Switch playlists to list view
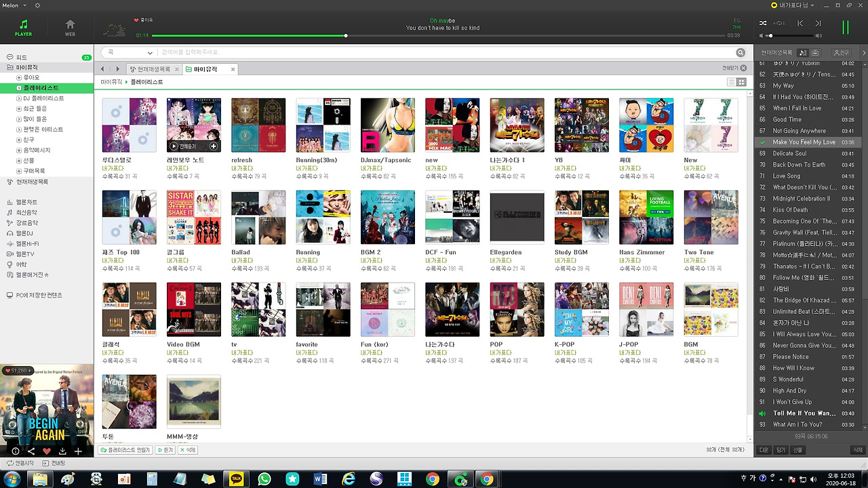This screenshot has height=488, width=868. click(732, 82)
